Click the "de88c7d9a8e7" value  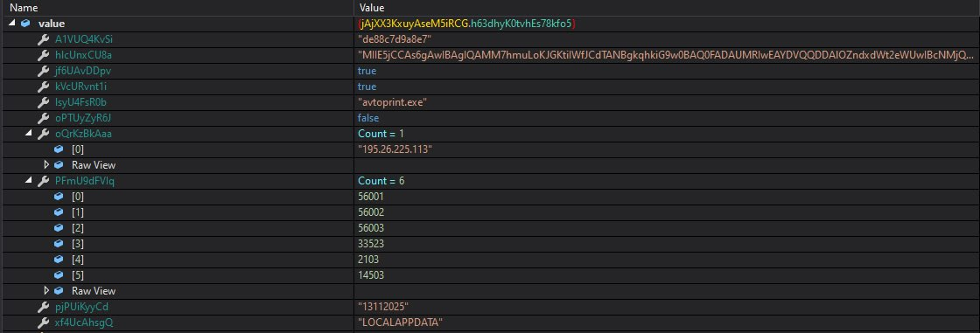tap(394, 39)
